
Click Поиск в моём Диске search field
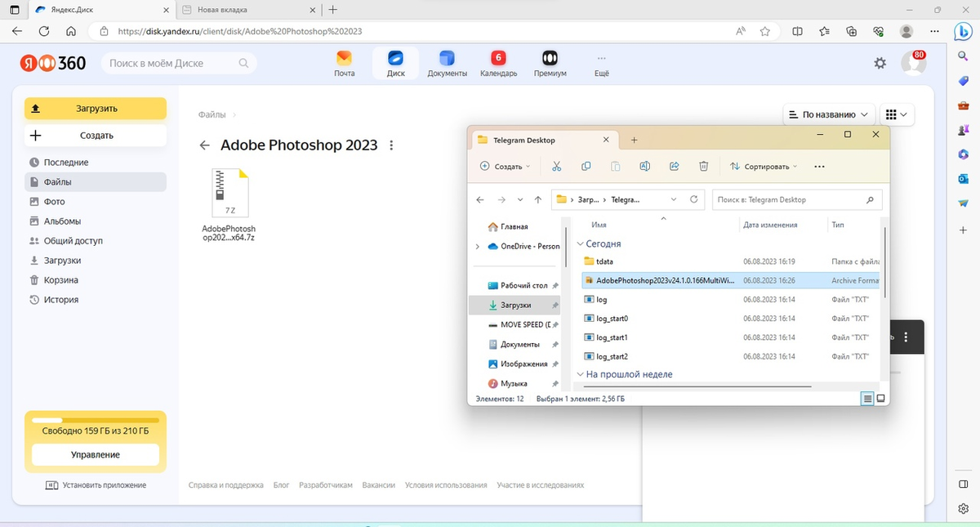[179, 63]
